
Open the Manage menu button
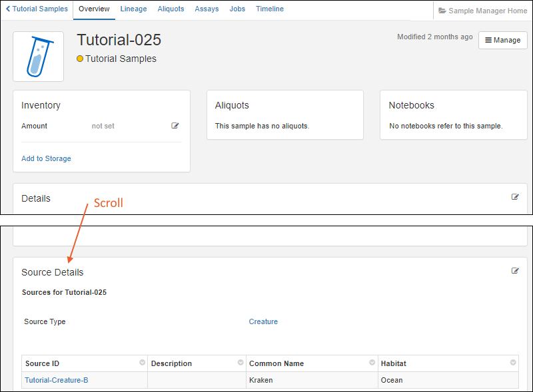[502, 40]
